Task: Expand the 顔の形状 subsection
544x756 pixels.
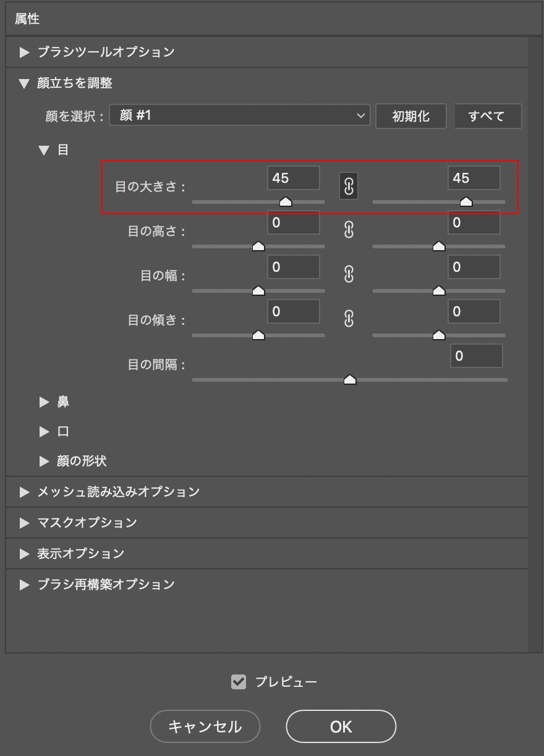Action: (x=44, y=461)
